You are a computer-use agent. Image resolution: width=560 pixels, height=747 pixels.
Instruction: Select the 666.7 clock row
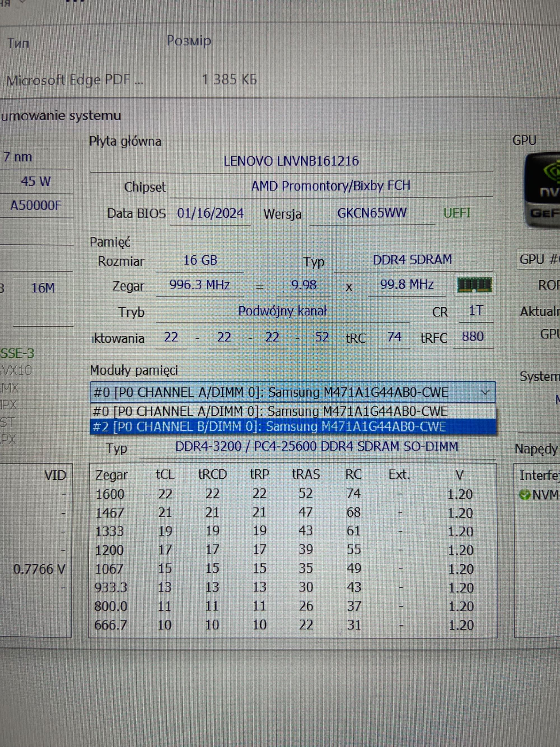(293, 625)
